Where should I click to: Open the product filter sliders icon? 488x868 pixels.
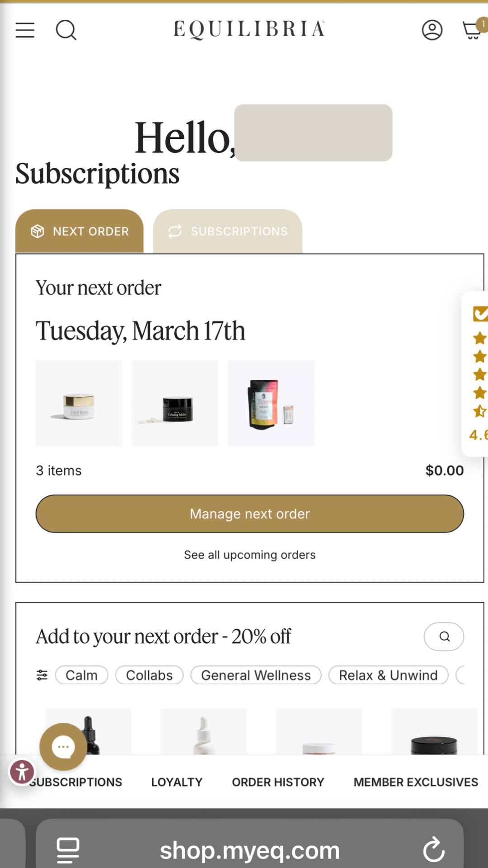[42, 675]
